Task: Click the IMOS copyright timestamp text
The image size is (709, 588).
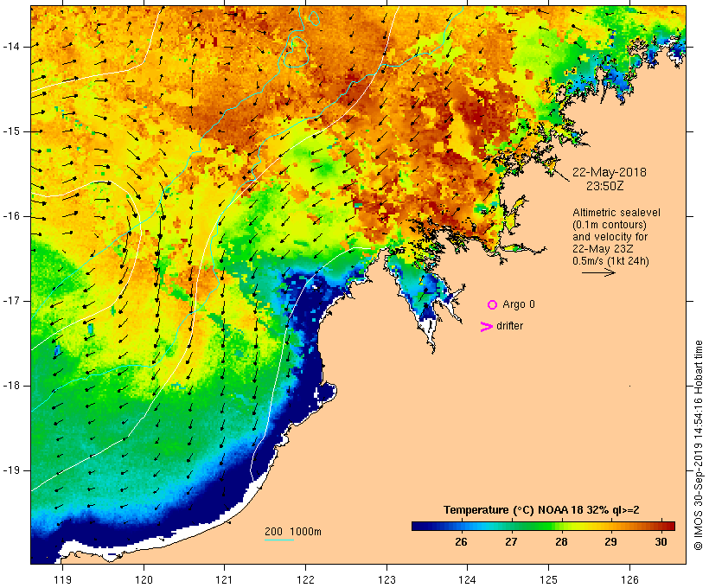Action: (699, 445)
